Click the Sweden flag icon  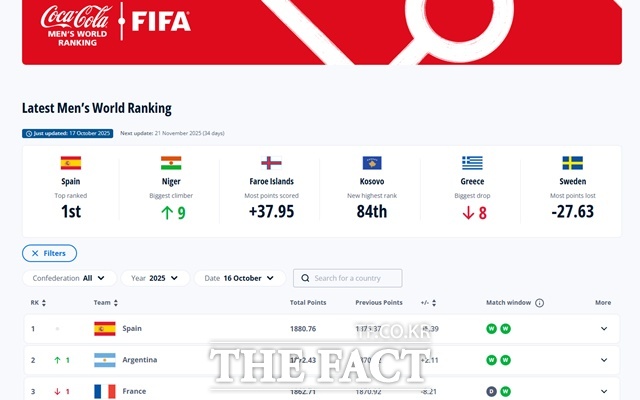(572, 163)
